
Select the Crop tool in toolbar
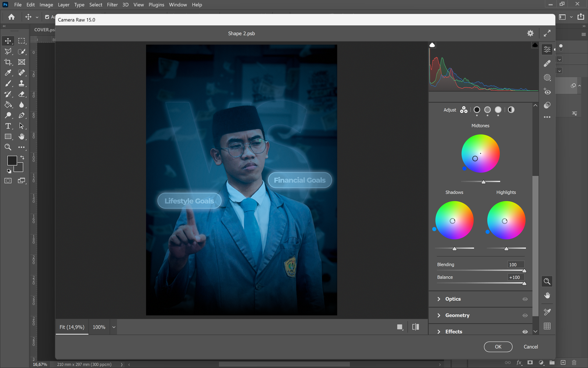pos(8,62)
